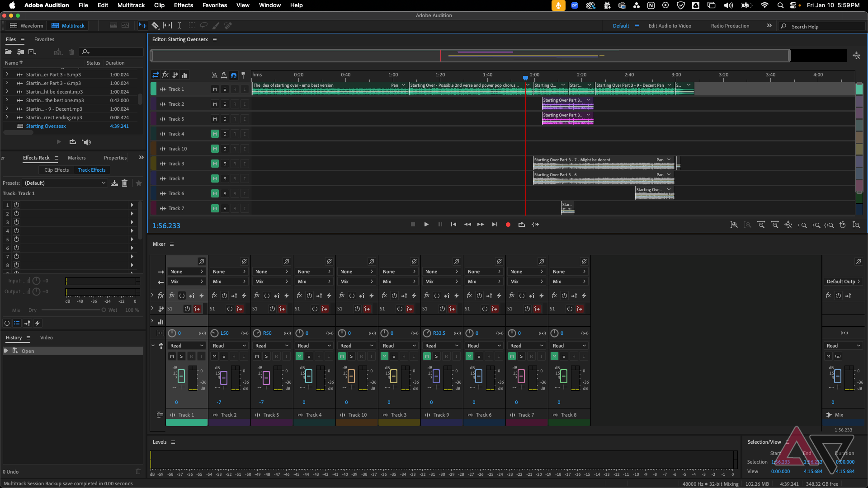Select the Razor tool
868x488 pixels.
click(155, 26)
